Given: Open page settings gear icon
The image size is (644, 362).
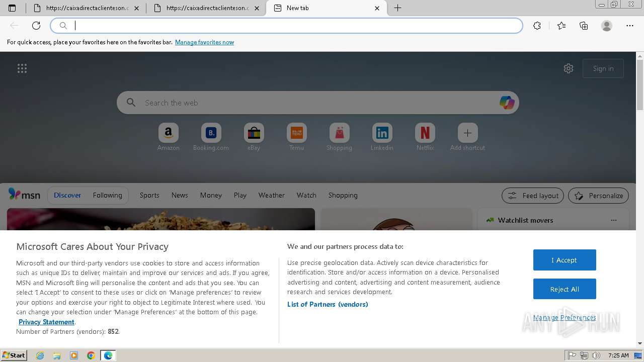Looking at the screenshot, I should click(569, 68).
